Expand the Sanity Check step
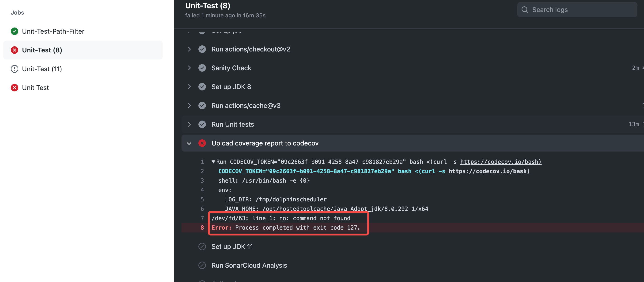The width and height of the screenshot is (644, 282). pyautogui.click(x=189, y=68)
